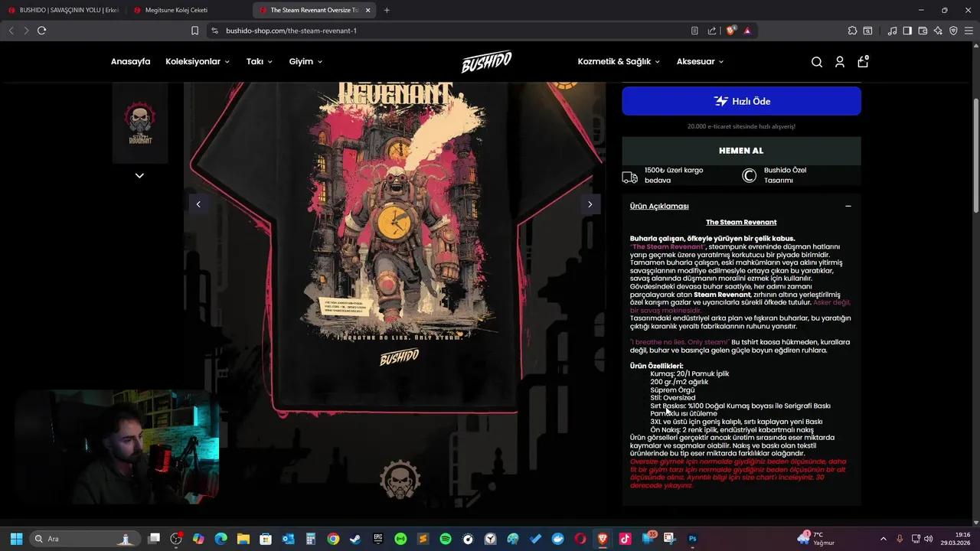Click browser vertical scrollbar thumb
The image size is (980, 551).
(x=975, y=157)
